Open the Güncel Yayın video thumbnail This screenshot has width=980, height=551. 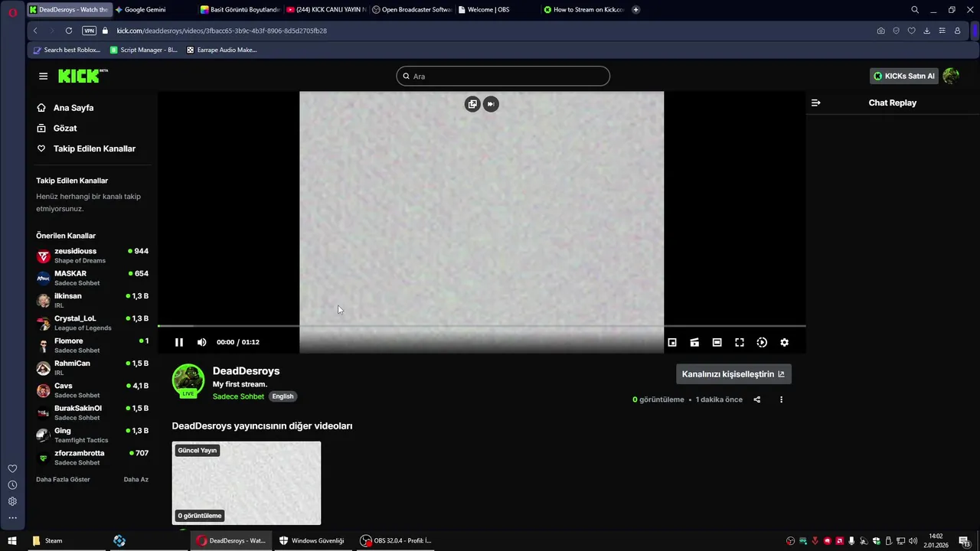point(247,483)
